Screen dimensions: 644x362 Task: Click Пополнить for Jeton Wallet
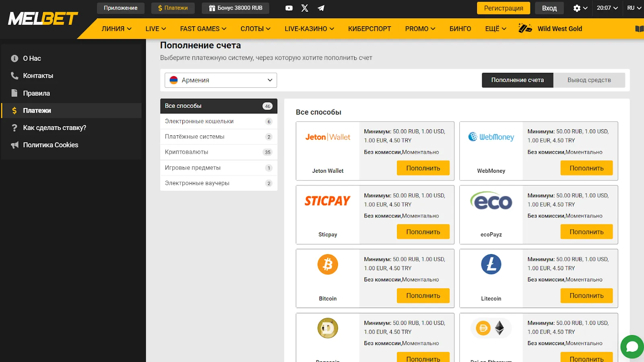click(x=423, y=168)
